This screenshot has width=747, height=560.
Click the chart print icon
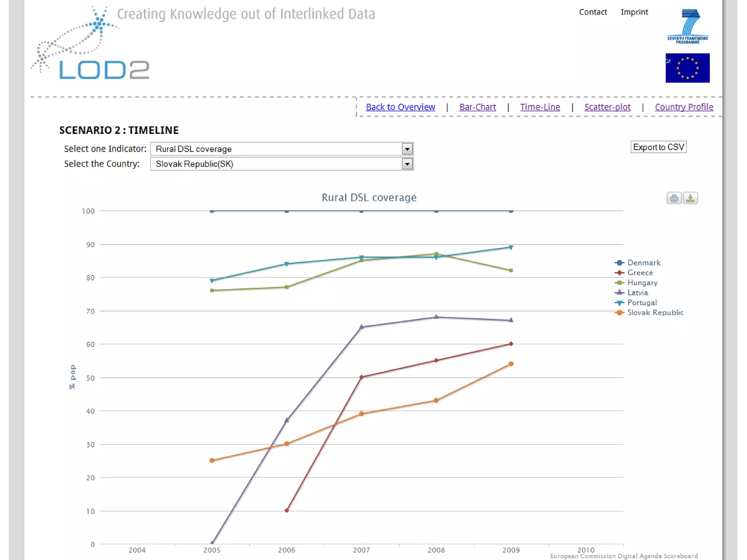pos(674,198)
